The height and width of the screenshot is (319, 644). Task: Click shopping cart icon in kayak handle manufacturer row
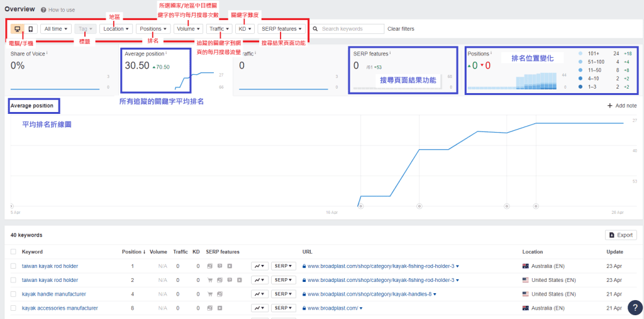click(210, 294)
